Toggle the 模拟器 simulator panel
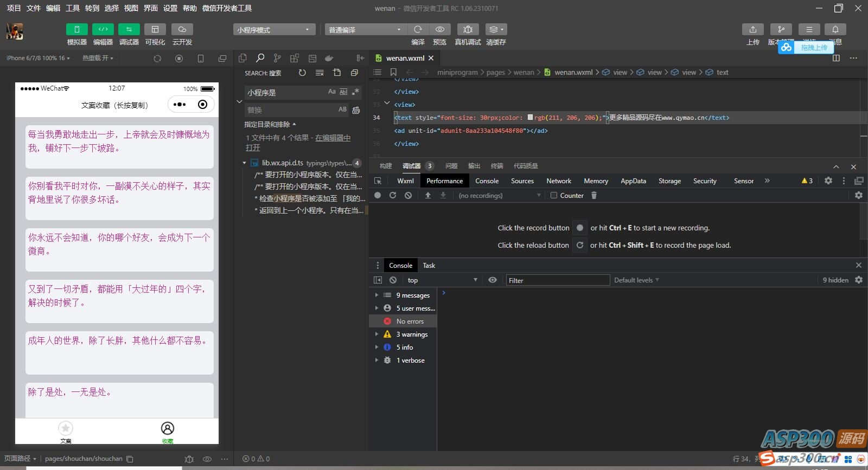The height and width of the screenshot is (470, 868). pyautogui.click(x=76, y=29)
